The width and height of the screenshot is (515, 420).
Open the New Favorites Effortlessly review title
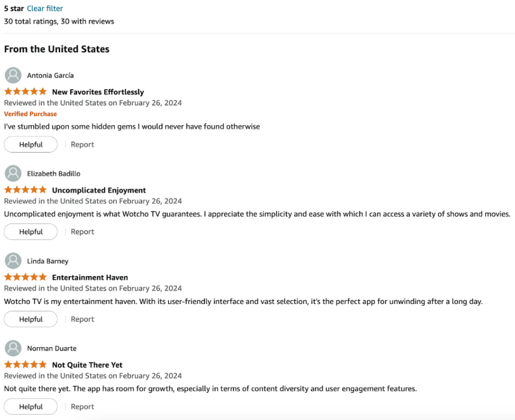coord(98,92)
